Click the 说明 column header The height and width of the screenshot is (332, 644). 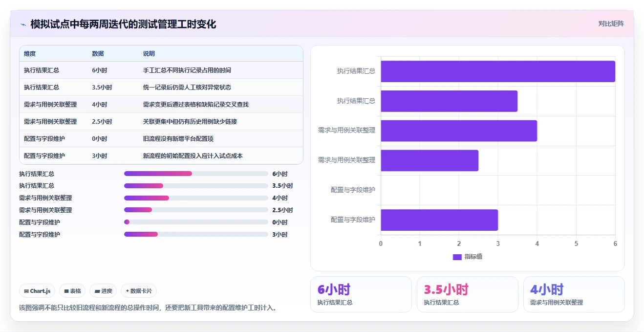pos(149,54)
